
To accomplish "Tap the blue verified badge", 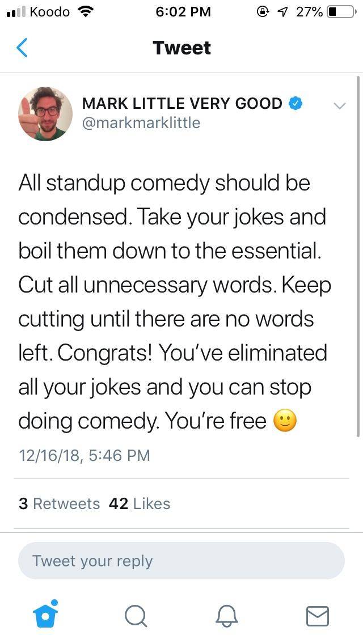I will point(296,103).
